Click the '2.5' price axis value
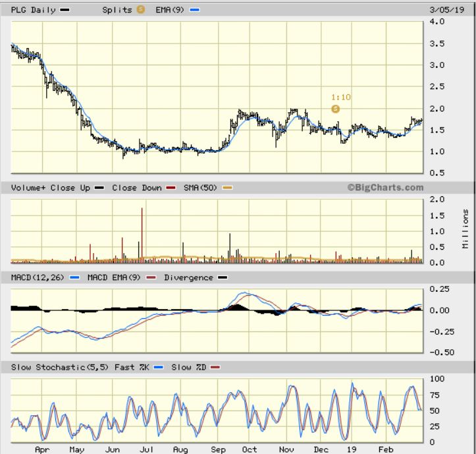The width and height of the screenshot is (476, 454). (437, 86)
